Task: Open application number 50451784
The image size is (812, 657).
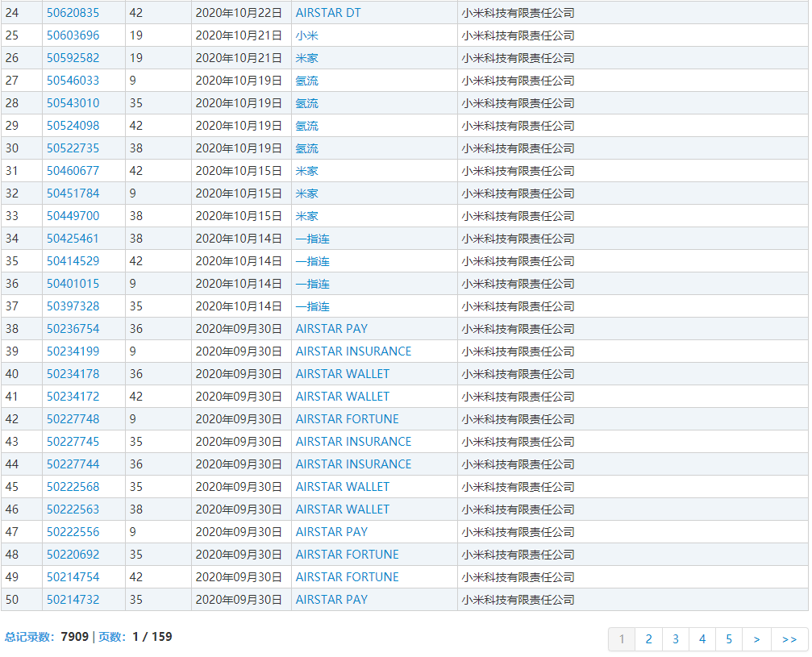Action: 73,193
